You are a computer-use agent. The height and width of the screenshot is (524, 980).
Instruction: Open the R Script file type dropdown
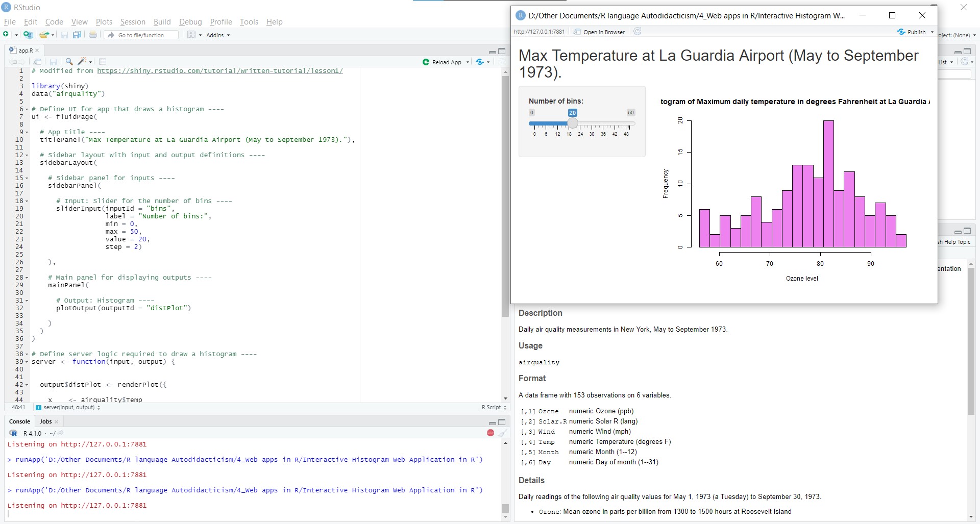pos(493,407)
